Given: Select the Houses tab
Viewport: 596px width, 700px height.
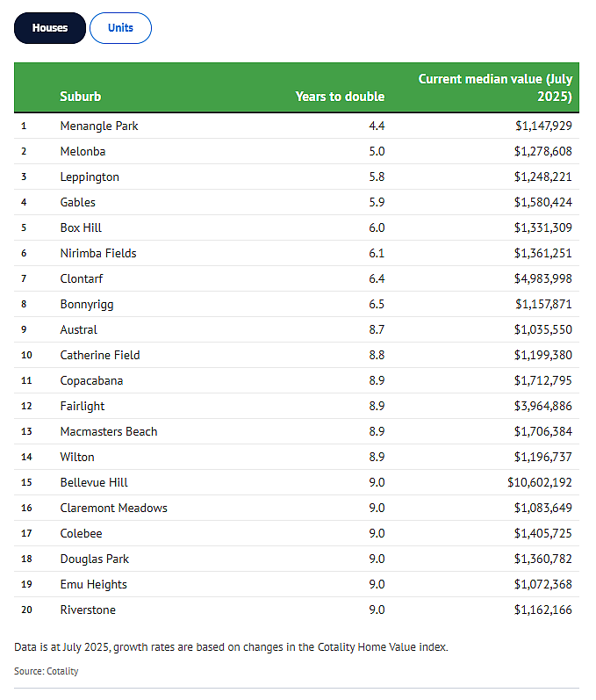Looking at the screenshot, I should click(49, 28).
